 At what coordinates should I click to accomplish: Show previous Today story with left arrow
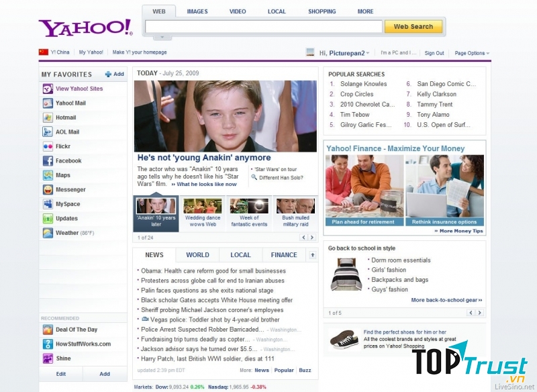(303, 237)
